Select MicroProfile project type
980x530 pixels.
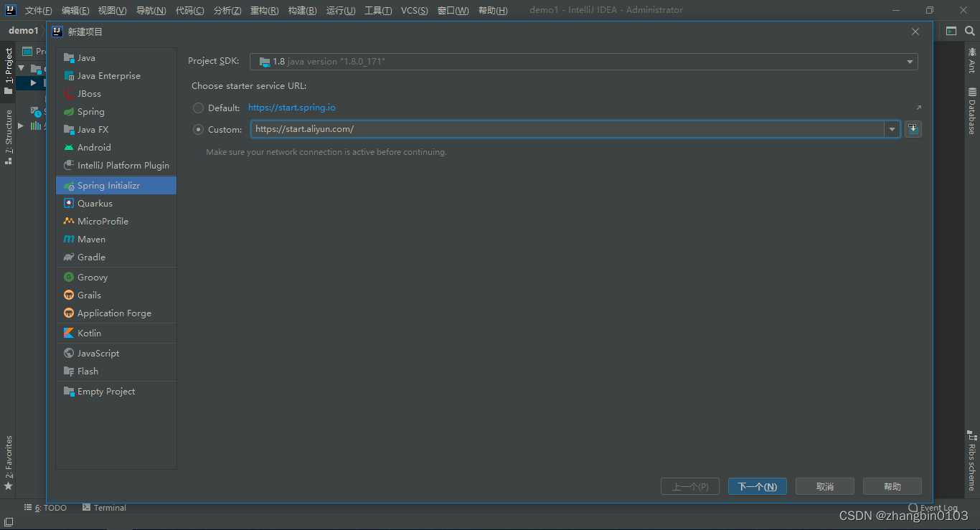pos(116,222)
